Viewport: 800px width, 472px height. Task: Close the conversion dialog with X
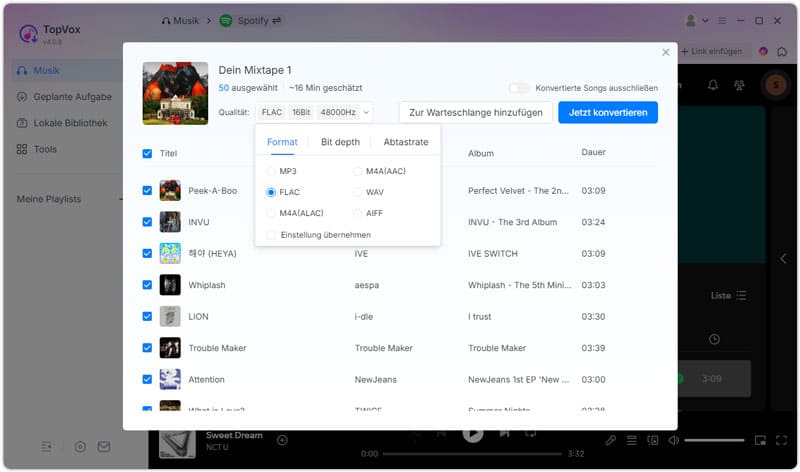666,52
